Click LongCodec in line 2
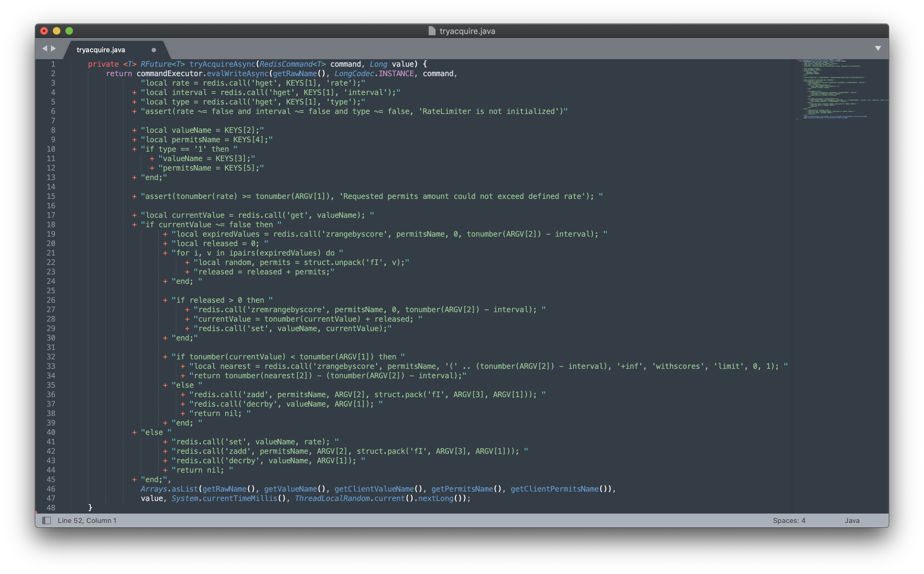 [x=354, y=74]
